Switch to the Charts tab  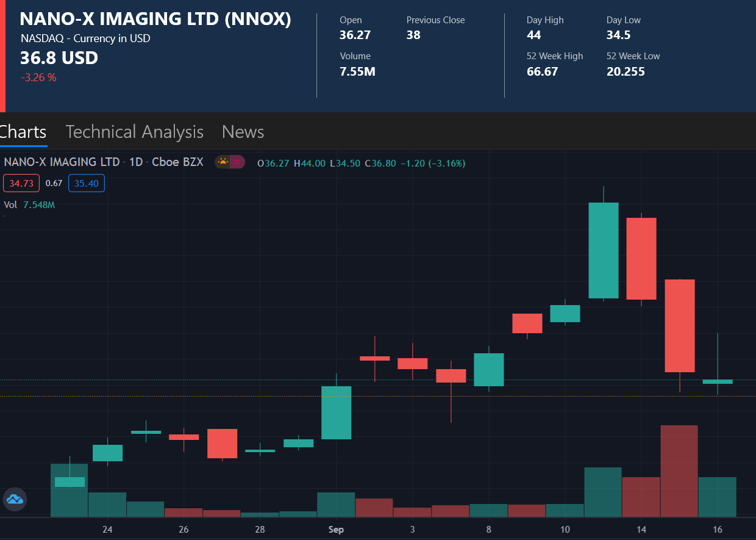pos(22,132)
